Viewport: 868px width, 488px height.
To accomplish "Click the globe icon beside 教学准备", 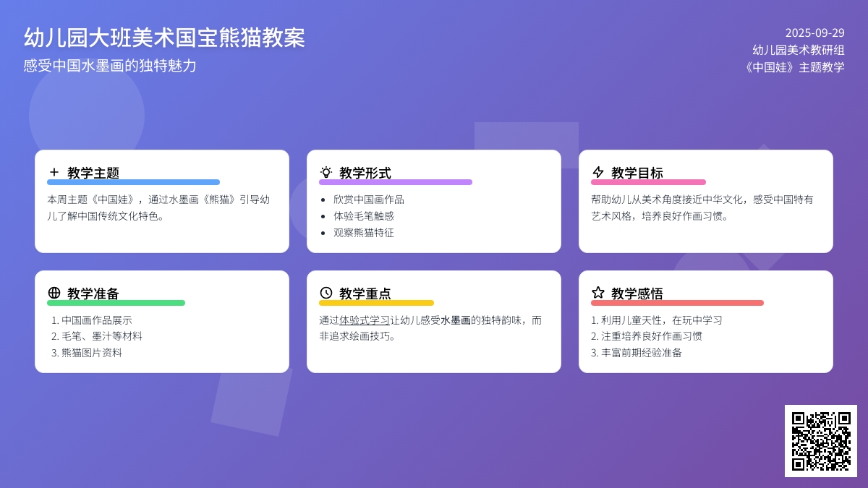I will click(54, 293).
